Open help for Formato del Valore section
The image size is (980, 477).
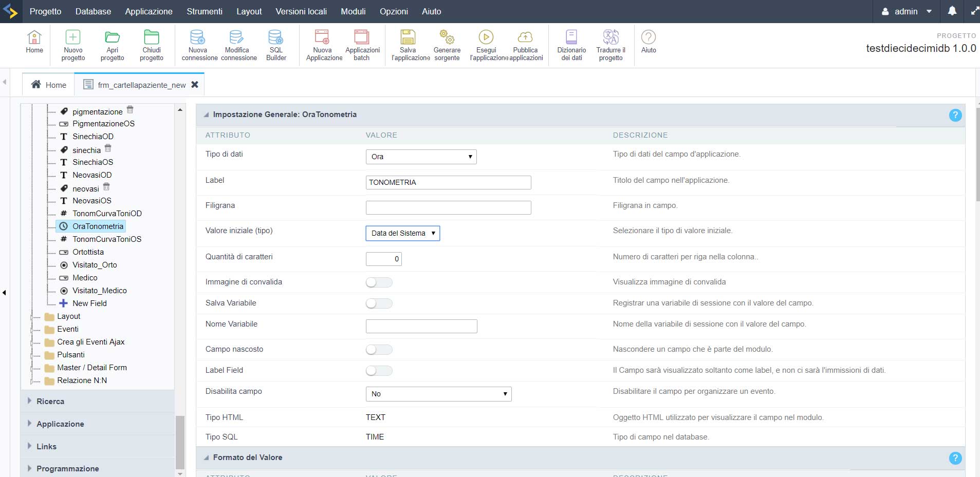[955, 458]
